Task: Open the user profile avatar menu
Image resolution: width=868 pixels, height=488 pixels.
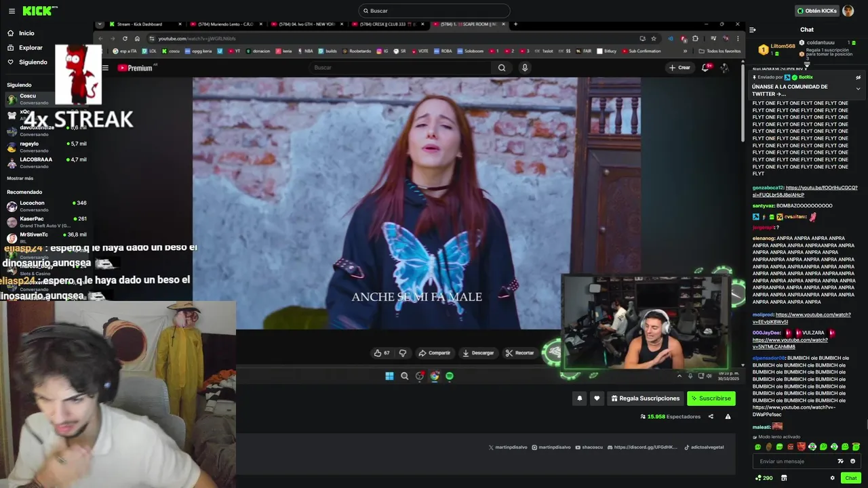Action: [848, 11]
